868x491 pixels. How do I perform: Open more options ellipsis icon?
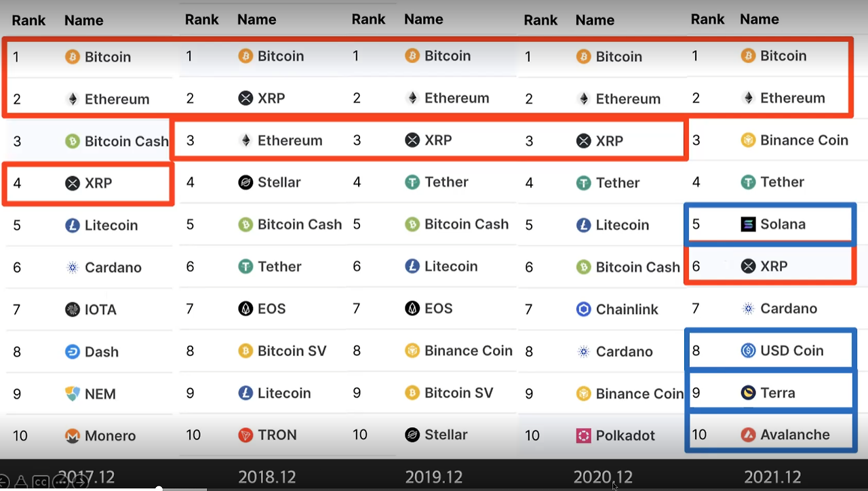[60, 482]
